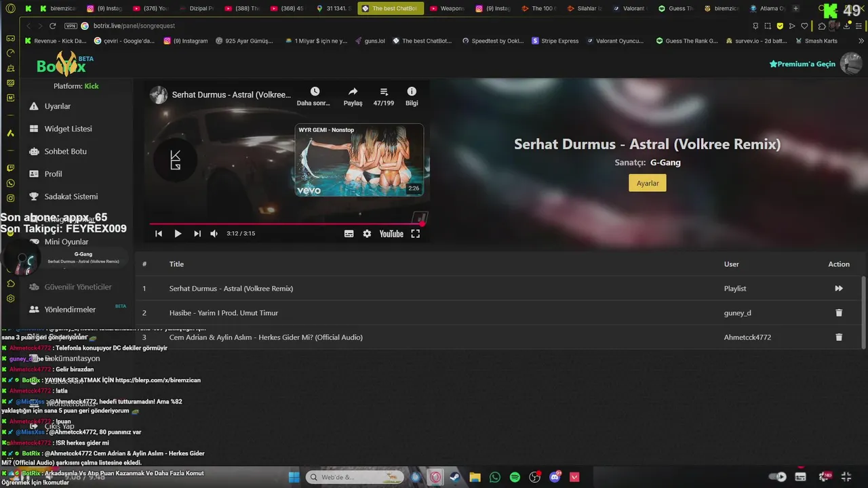Open WhatsApp from taskbar
The width and height of the screenshot is (868, 488).
(495, 477)
